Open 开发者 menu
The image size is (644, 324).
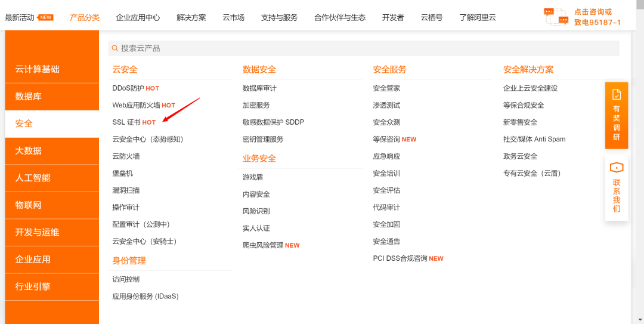(x=393, y=18)
